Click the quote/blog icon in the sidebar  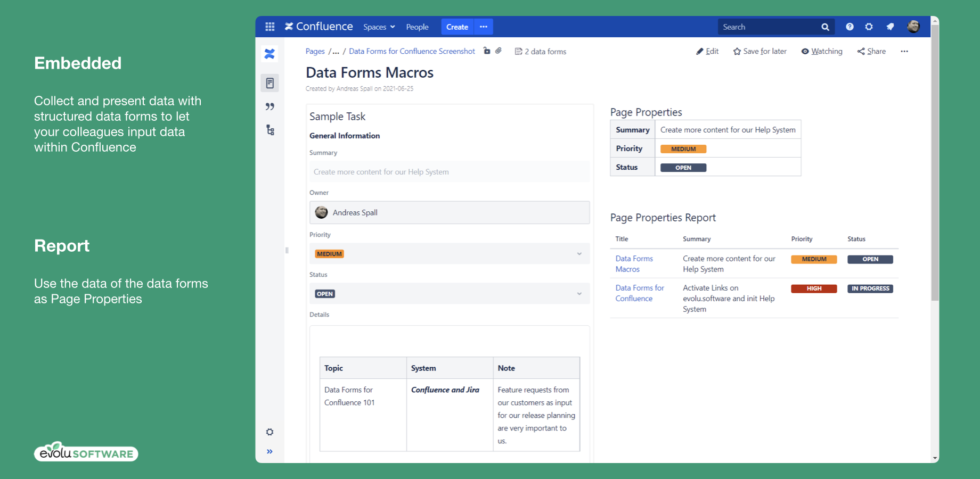pos(270,106)
